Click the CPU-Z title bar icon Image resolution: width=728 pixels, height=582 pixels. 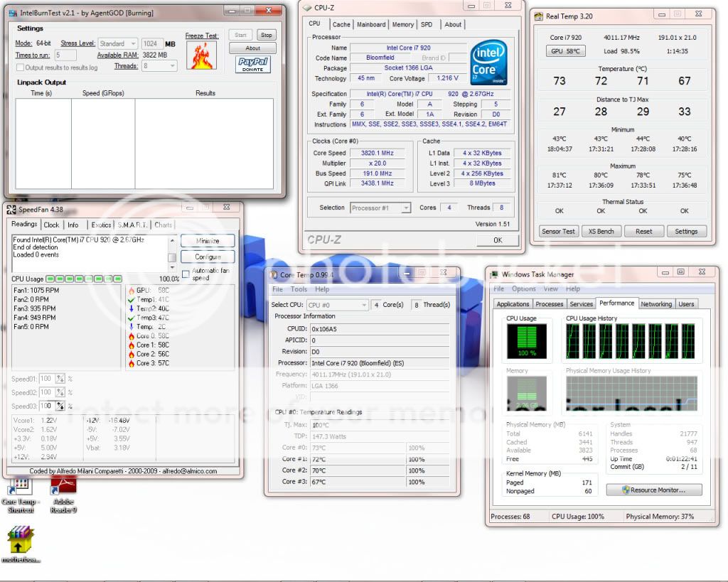point(307,7)
